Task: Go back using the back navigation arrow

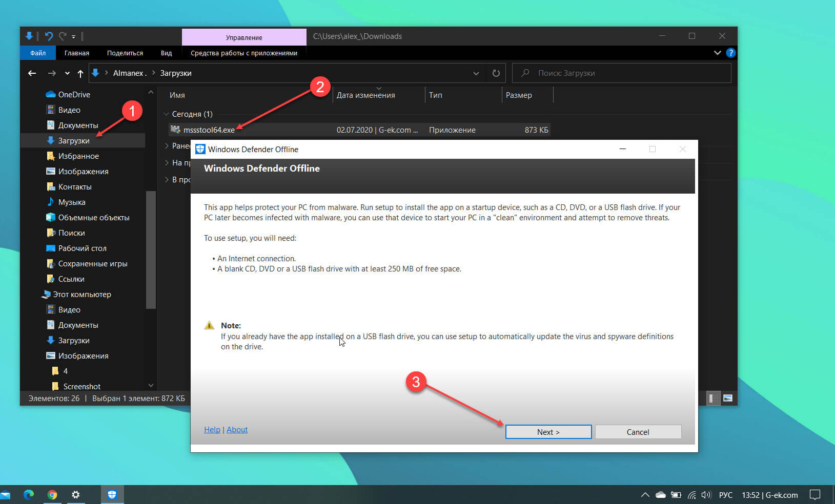Action: (x=32, y=73)
